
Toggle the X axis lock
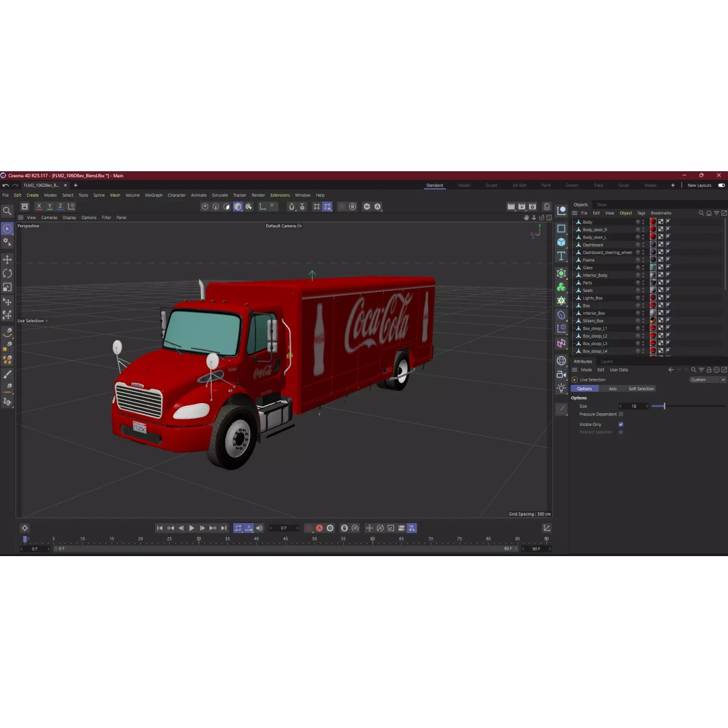(x=39, y=207)
